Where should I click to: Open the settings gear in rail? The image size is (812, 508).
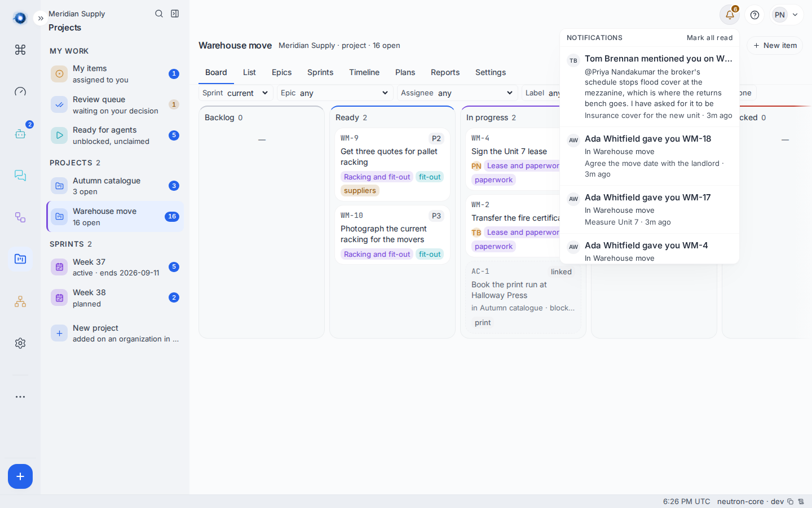[20, 343]
